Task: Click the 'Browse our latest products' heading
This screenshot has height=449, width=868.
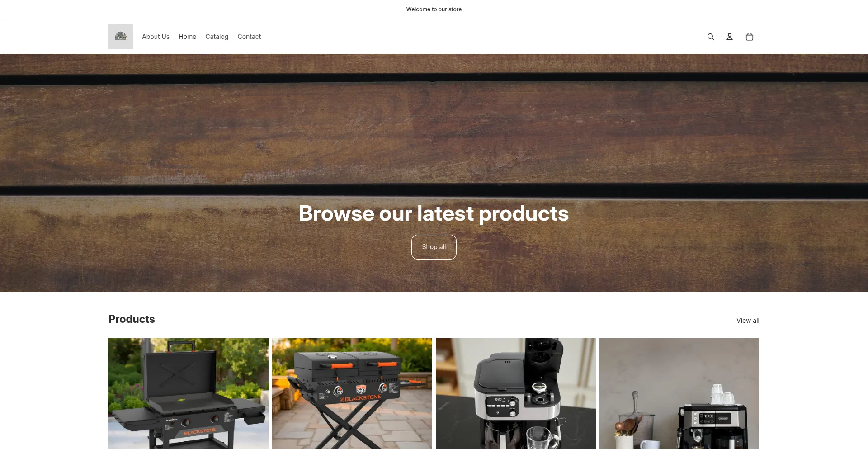Action: tap(434, 213)
